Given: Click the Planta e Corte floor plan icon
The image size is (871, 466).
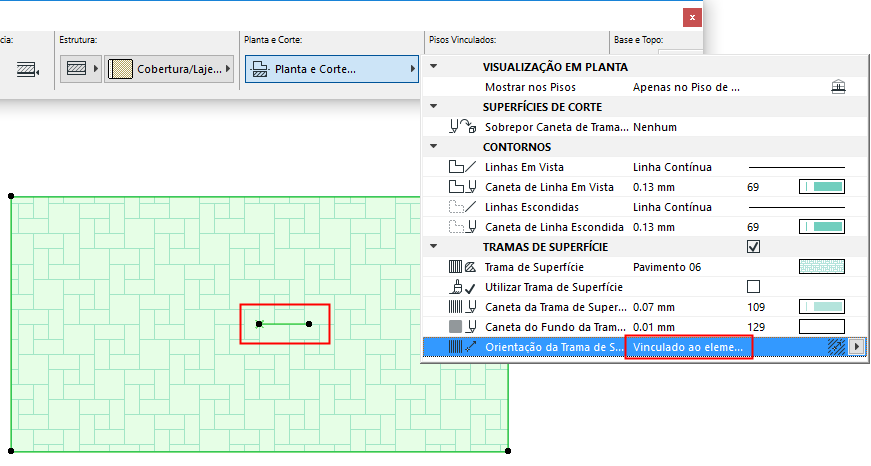Looking at the screenshot, I should 260,69.
